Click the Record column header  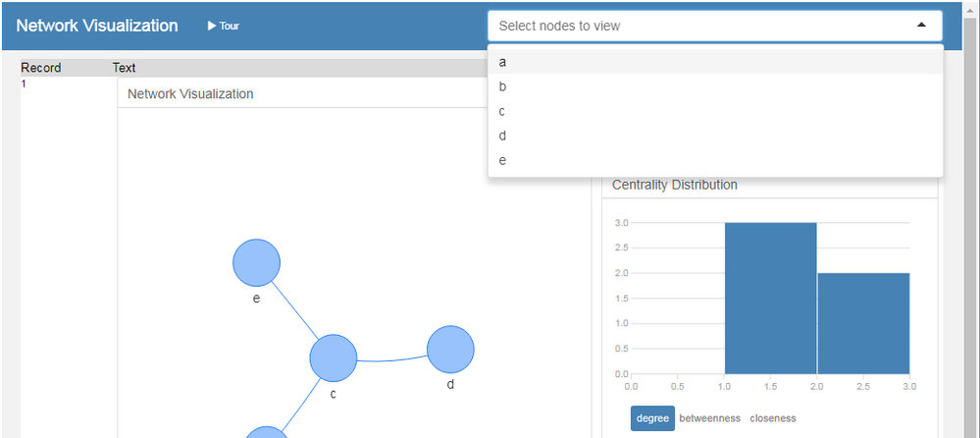[40, 68]
